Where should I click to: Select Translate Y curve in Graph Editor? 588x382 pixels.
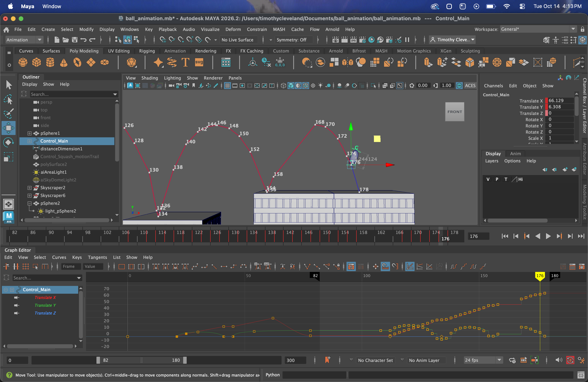tap(45, 305)
